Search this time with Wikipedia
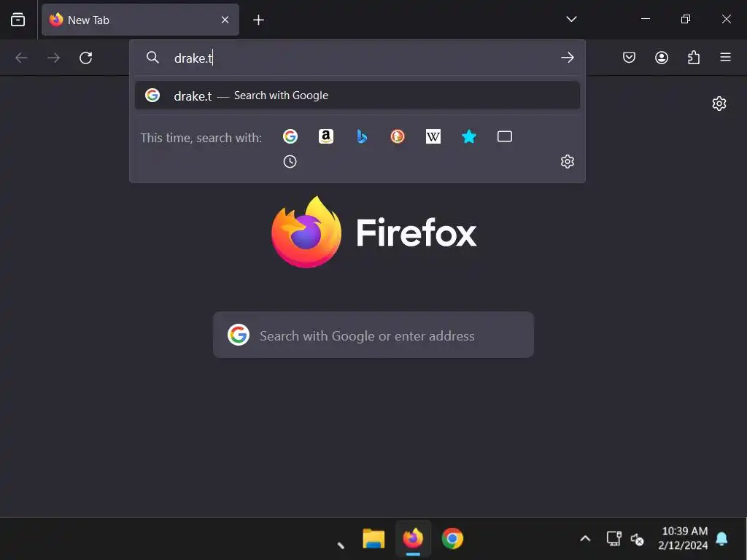 tap(433, 136)
